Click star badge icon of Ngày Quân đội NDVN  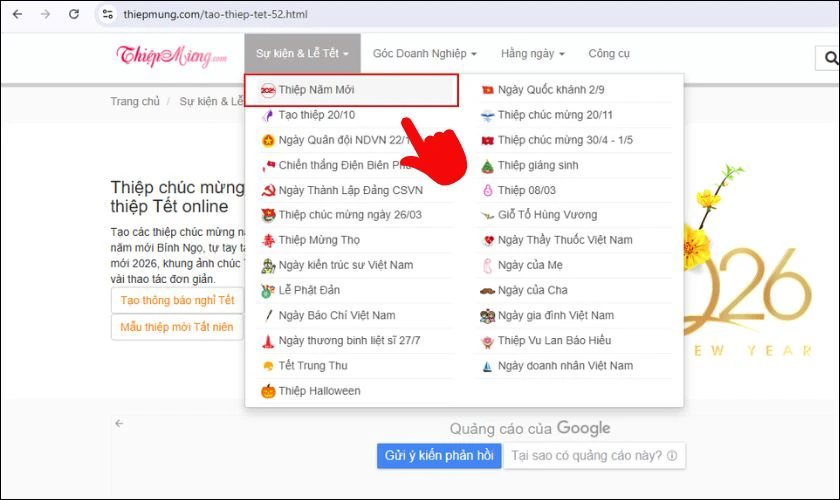(268, 140)
